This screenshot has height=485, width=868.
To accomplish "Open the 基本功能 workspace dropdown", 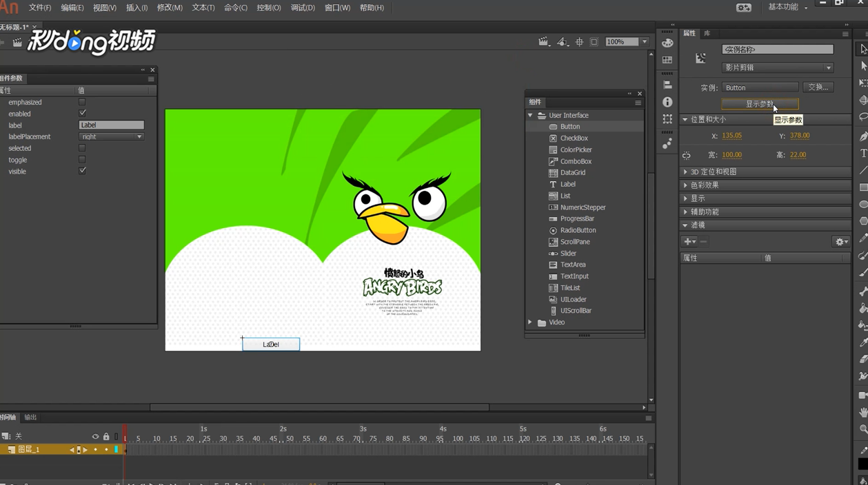I will point(787,7).
